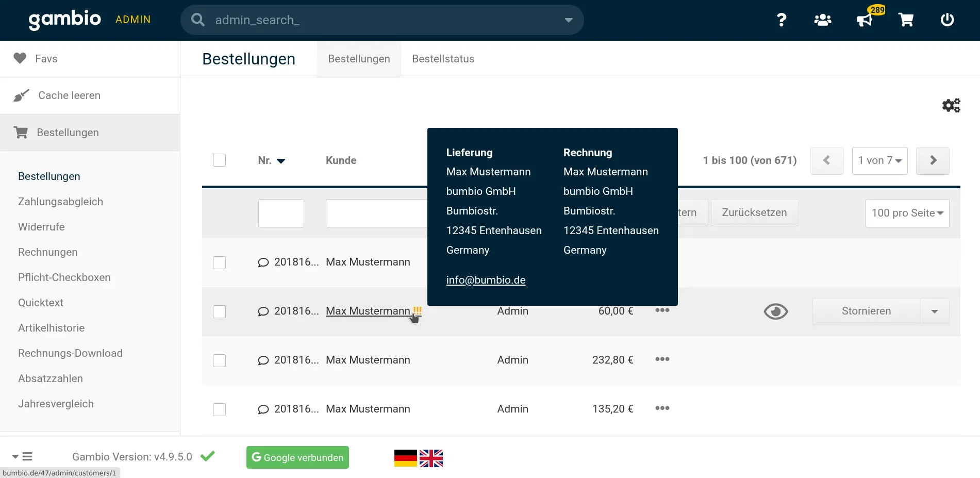Click comment bubble in 232,80 € order row
The height and width of the screenshot is (478, 980).
click(263, 360)
